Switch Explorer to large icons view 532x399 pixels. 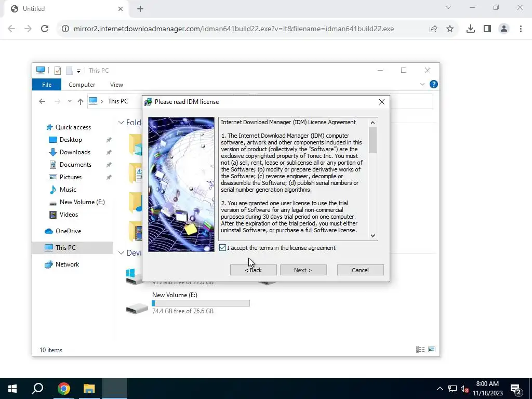pos(432,350)
